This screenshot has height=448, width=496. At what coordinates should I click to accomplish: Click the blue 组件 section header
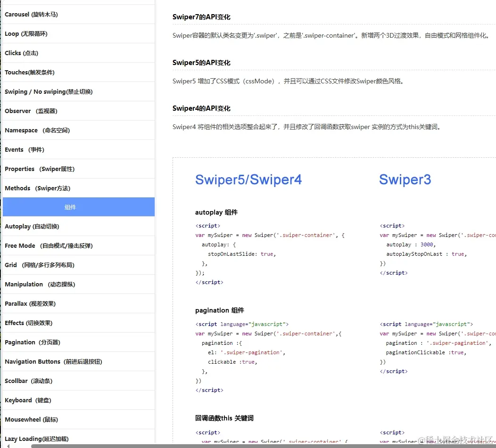click(78, 207)
